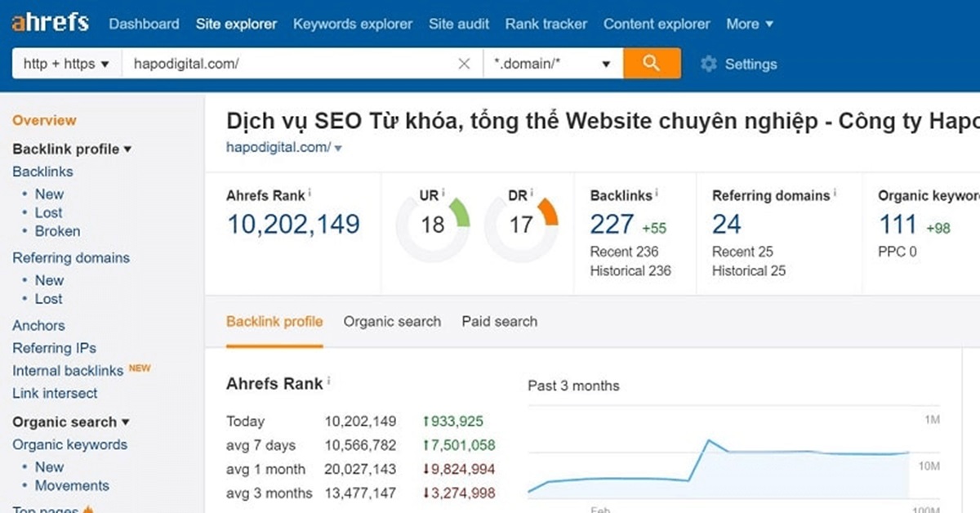Click the Settings label in the header
The height and width of the screenshot is (513, 980).
(751, 64)
